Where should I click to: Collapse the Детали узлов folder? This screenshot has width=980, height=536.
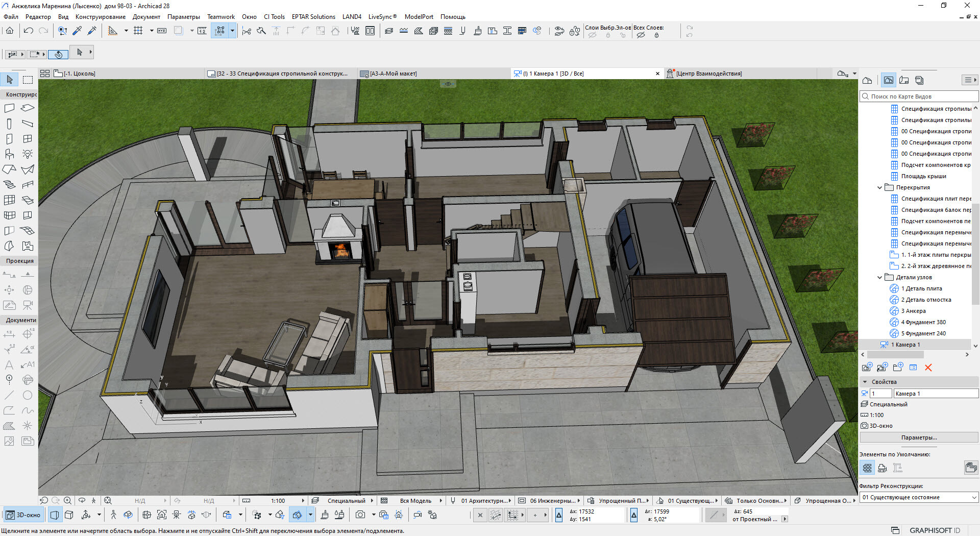point(879,277)
